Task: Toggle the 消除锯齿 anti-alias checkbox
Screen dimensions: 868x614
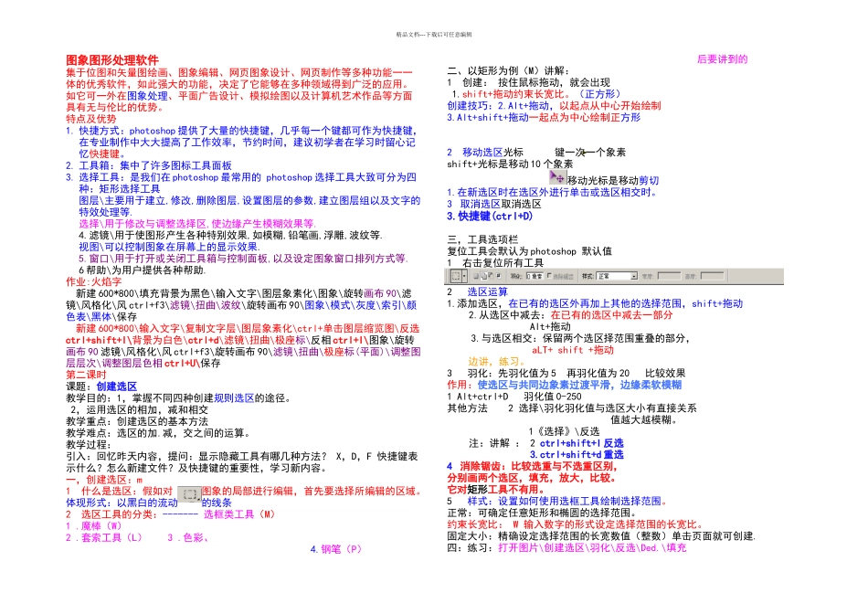Action: pos(549,275)
